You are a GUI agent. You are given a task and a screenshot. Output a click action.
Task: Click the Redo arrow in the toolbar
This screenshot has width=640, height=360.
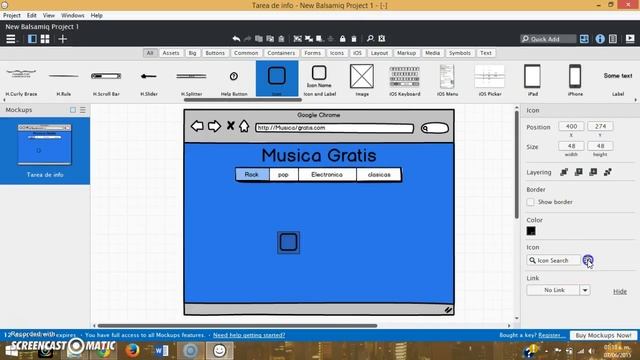coord(247,39)
